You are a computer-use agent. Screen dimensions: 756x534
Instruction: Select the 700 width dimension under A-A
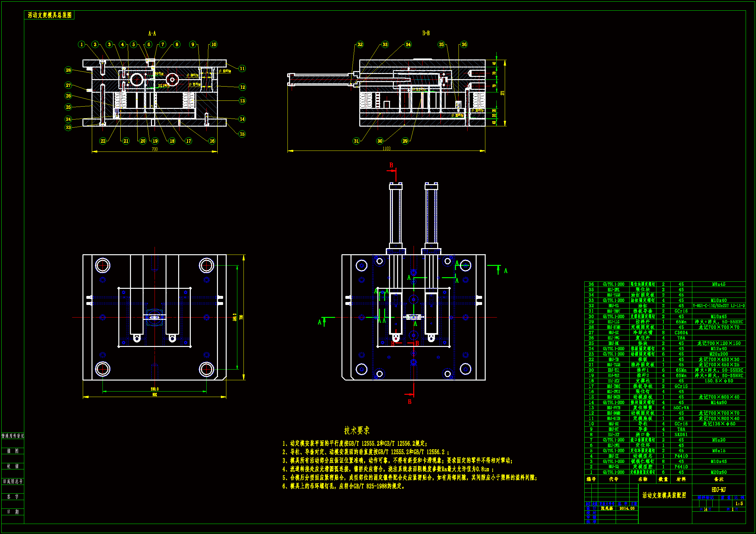pos(155,149)
